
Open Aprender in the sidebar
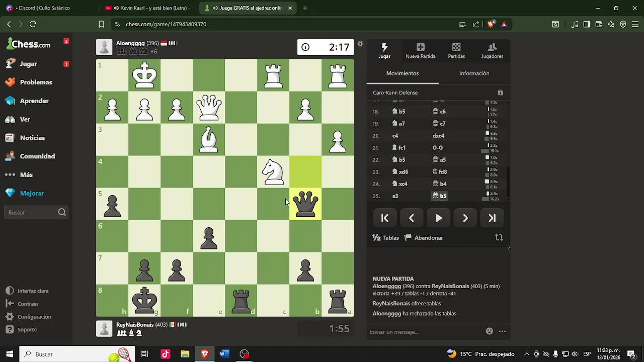click(34, 101)
